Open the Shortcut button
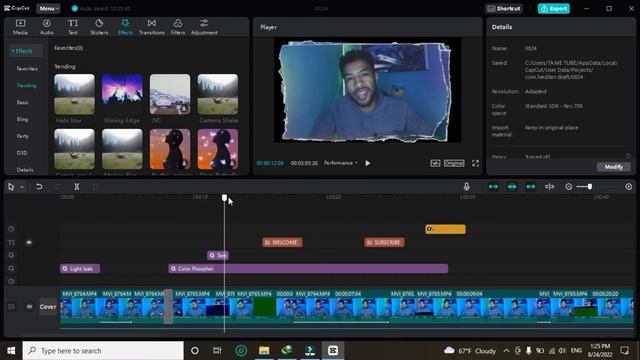 pos(504,9)
